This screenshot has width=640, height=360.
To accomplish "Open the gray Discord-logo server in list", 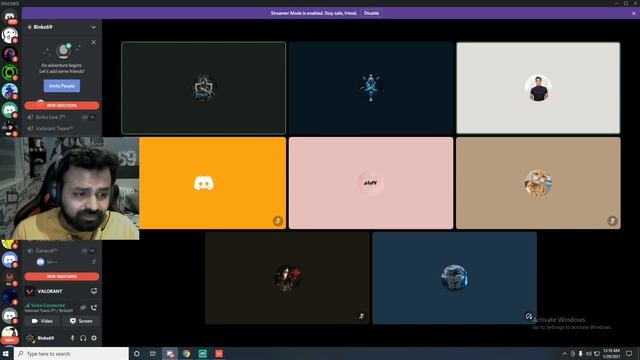I will 9,316.
